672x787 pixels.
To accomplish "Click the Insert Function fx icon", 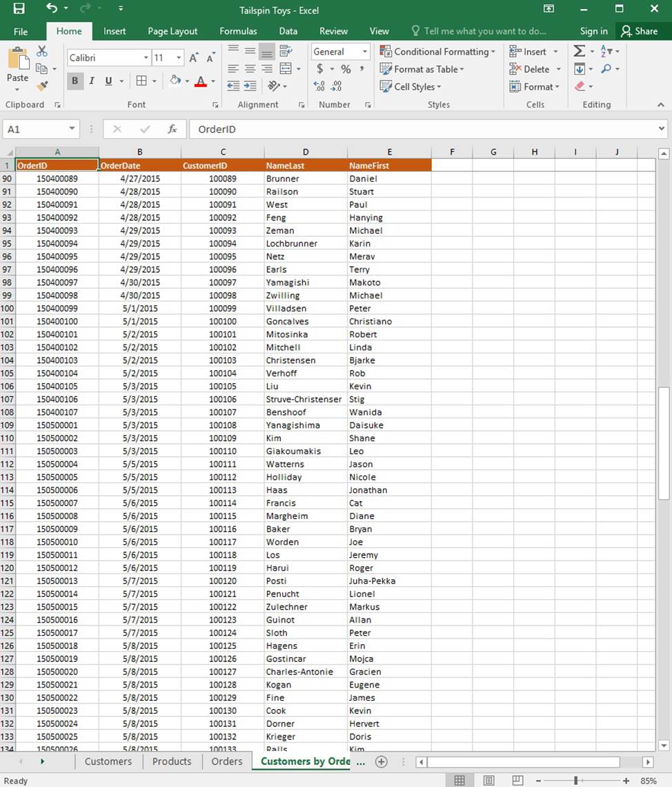I will (172, 129).
